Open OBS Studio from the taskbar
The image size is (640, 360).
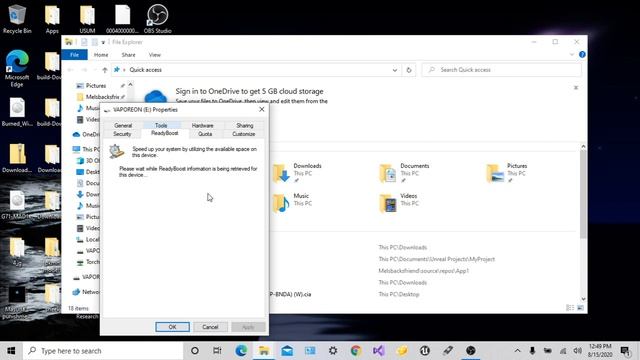point(471,351)
